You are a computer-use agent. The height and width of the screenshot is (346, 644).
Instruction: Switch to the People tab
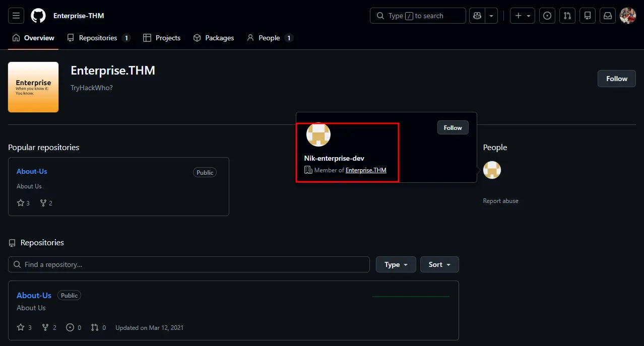(x=269, y=38)
